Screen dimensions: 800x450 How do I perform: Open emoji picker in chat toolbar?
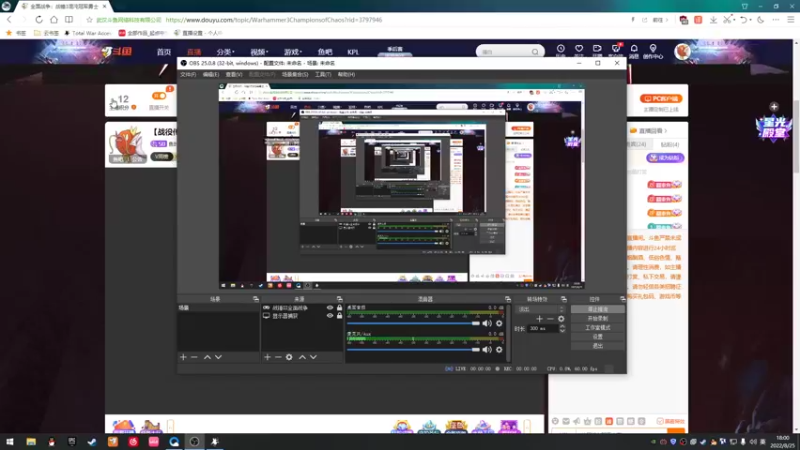coord(555,421)
